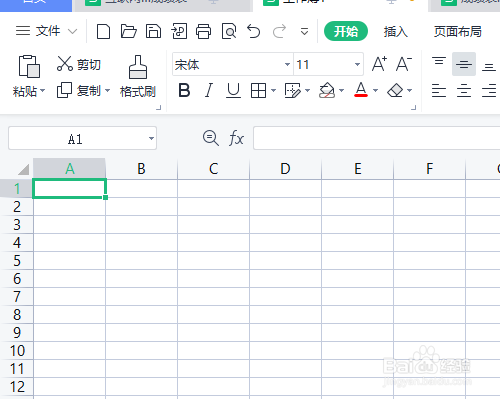Image resolution: width=500 pixels, height=399 pixels.
Task: Save the workbook with the floppy icon
Action: 153,32
